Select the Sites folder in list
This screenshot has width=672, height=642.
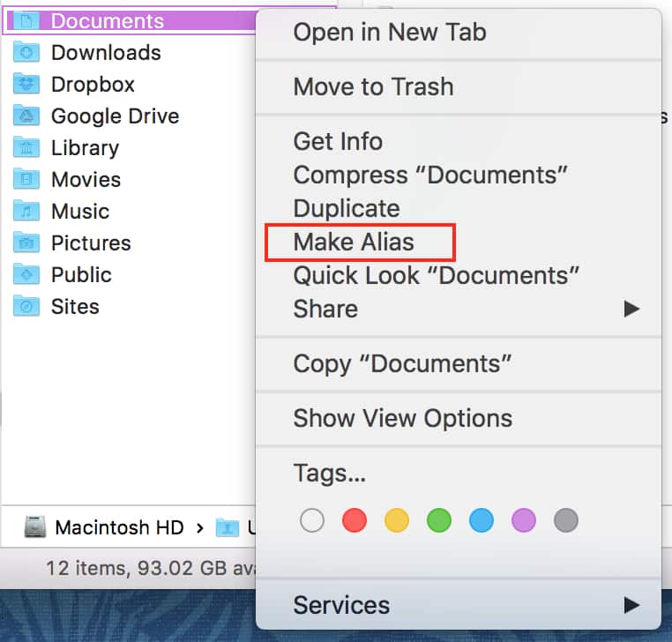(75, 307)
